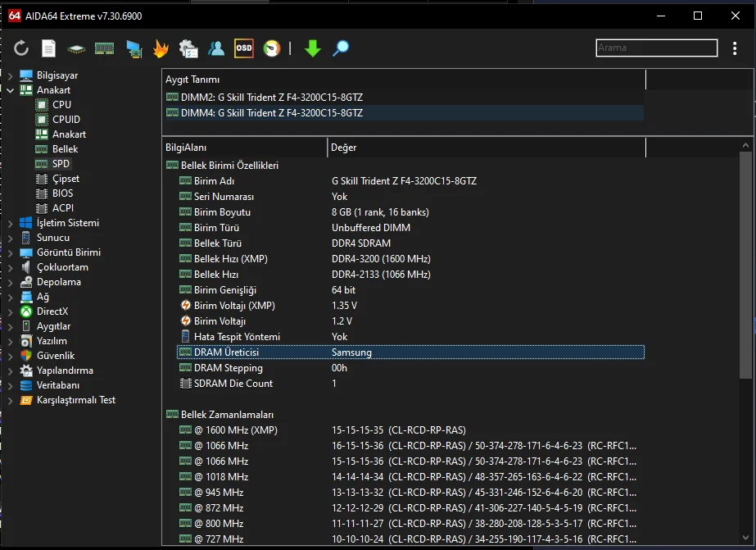Select the DIMM4 G Skill Trident Z row
The width and height of the screenshot is (756, 550).
click(x=404, y=113)
